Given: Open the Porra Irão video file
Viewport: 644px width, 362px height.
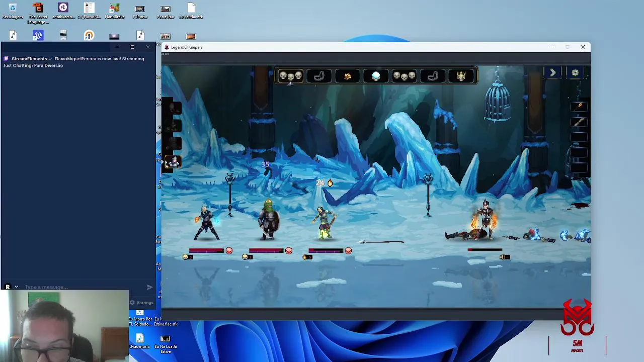Looking at the screenshot, I should click(x=165, y=12).
